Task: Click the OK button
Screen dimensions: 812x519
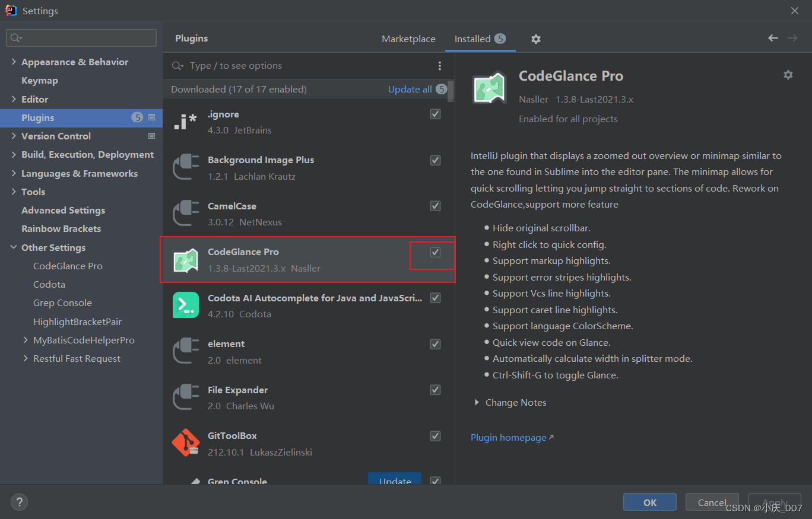Action: [650, 502]
